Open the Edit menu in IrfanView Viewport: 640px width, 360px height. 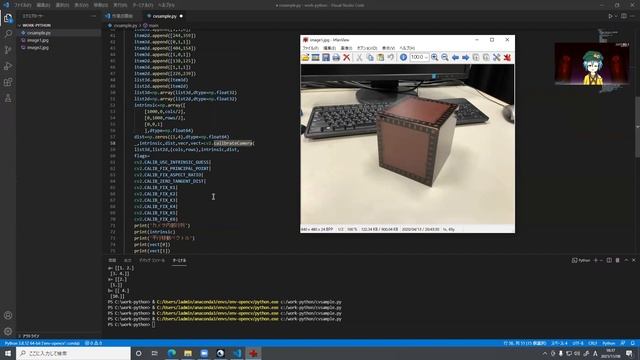click(x=329, y=48)
